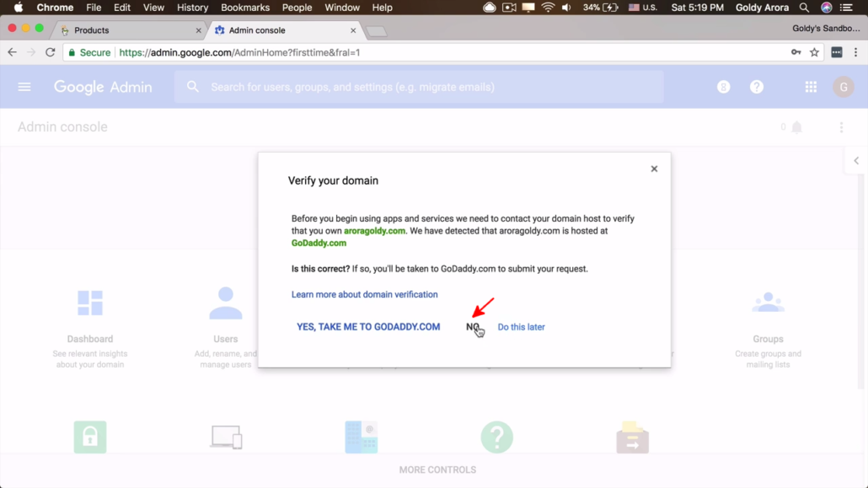The image size is (868, 488).
Task: Click the Admin search input field
Action: pos(419,87)
